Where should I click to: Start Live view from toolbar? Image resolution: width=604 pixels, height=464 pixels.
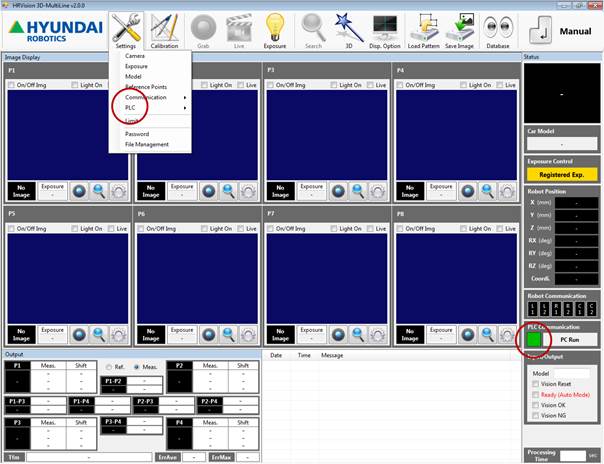239,31
